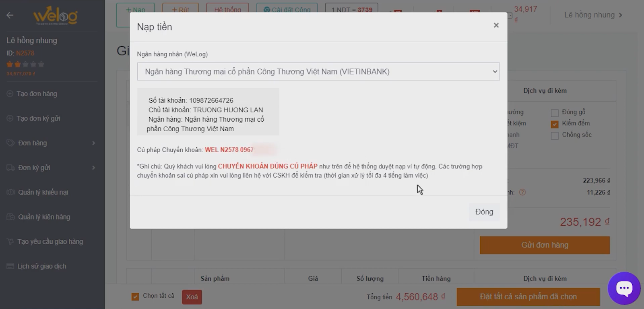Click the total amount 4,560,648 đ
This screenshot has width=644, height=309.
pos(420,297)
